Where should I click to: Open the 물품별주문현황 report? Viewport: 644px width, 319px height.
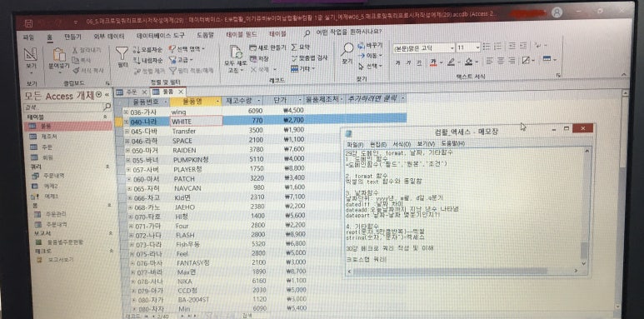tap(60, 242)
